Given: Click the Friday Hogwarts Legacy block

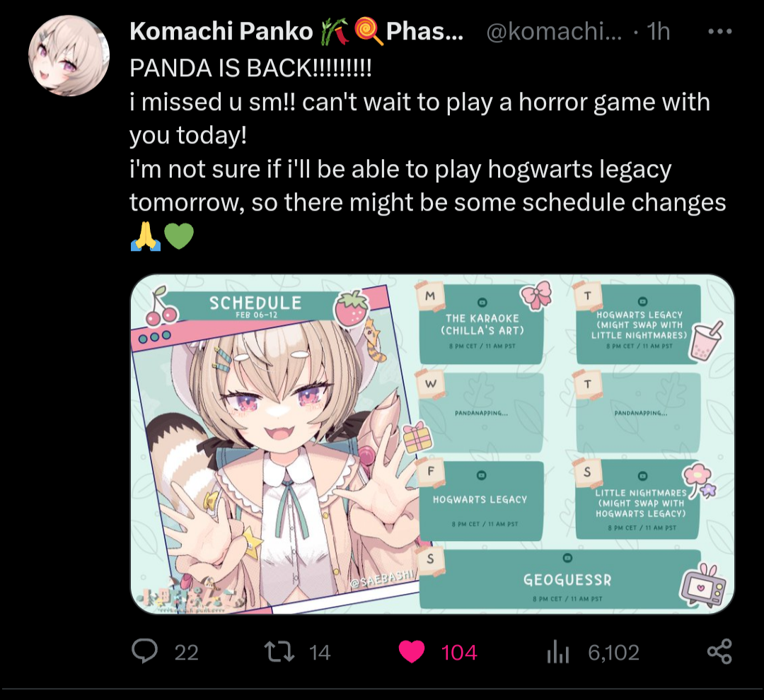Looking at the screenshot, I should [x=482, y=501].
